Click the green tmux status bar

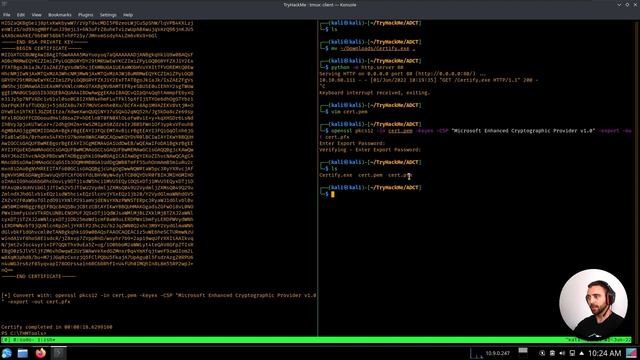(316, 340)
